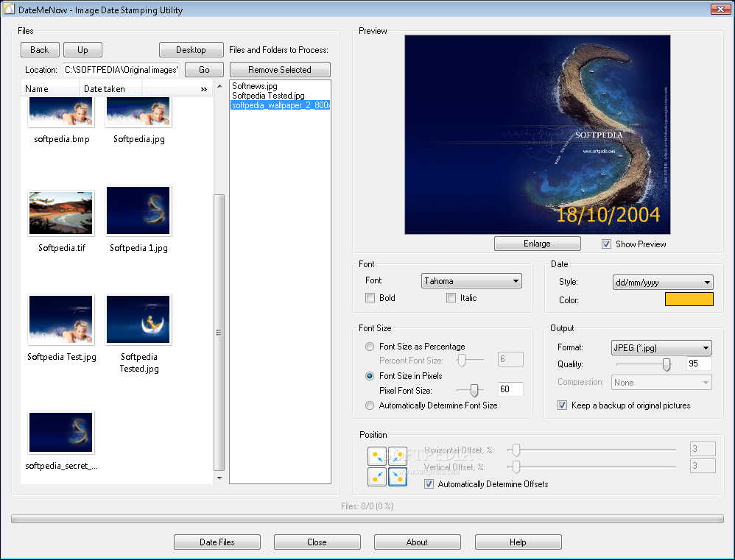Set date position to bottom-right corner
This screenshot has width=735, height=560.
(x=398, y=477)
